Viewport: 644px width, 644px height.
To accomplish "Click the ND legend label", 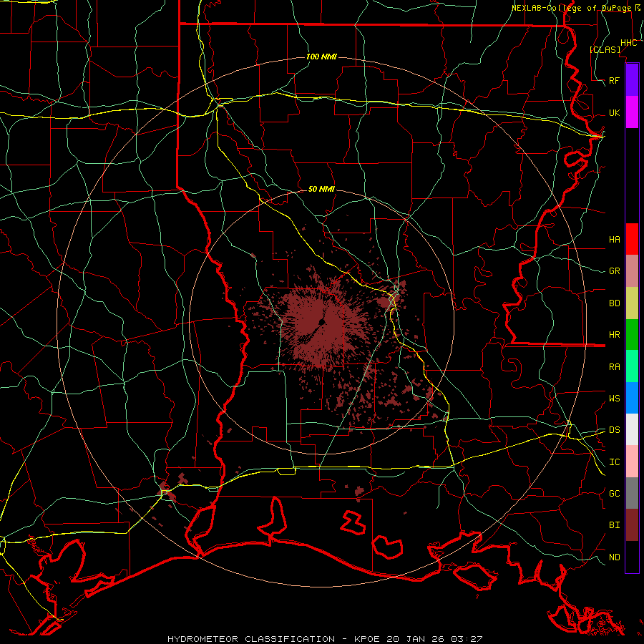I will click(x=614, y=557).
